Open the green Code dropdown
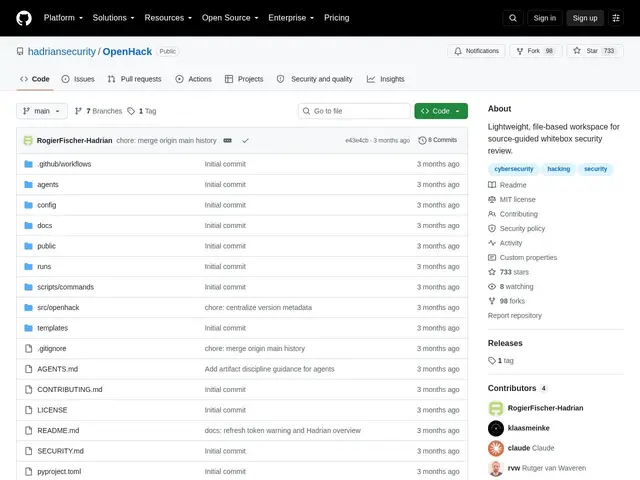 (441, 111)
